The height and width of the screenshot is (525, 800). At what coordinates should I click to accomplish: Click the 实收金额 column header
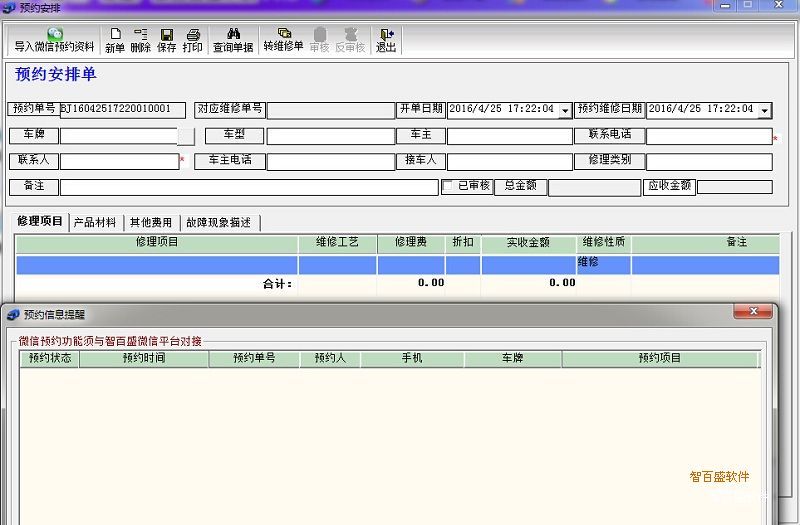tap(529, 243)
